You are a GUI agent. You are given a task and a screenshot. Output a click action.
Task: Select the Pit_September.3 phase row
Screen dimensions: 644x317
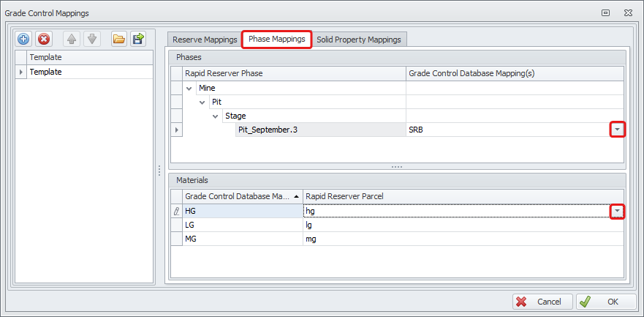(x=320, y=130)
